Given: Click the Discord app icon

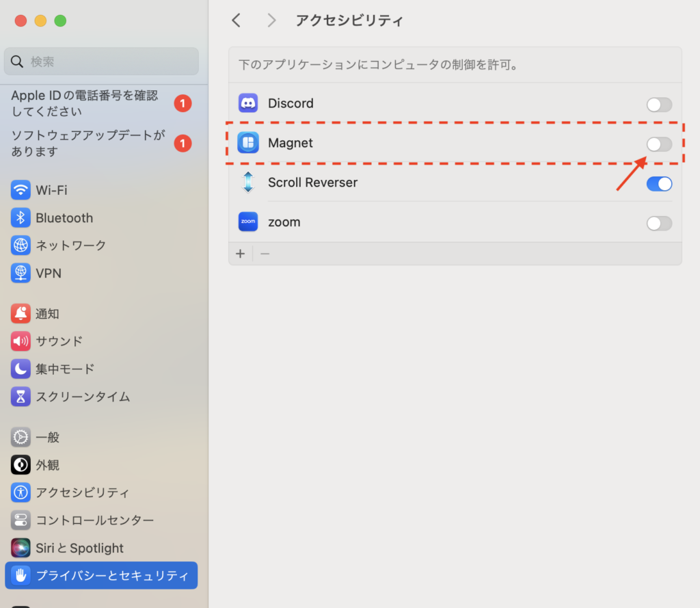Looking at the screenshot, I should pos(247,103).
